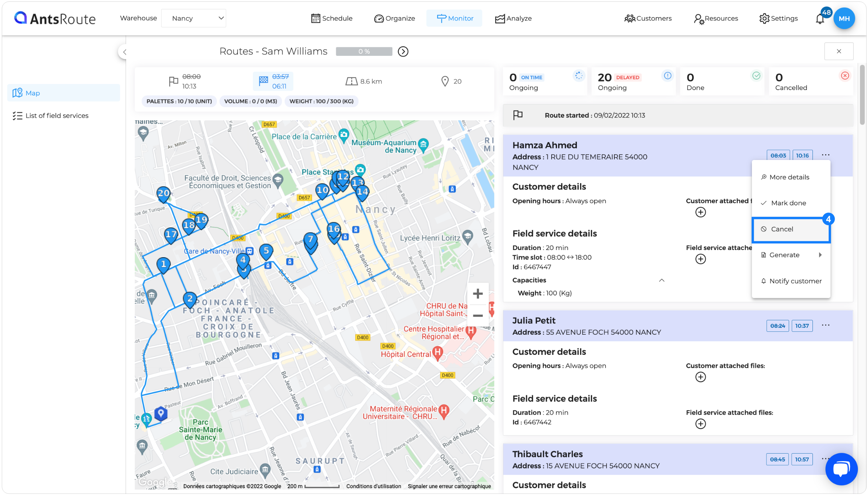Select Map in the left sidebar
Image resolution: width=868 pixels, height=495 pixels.
tap(63, 93)
